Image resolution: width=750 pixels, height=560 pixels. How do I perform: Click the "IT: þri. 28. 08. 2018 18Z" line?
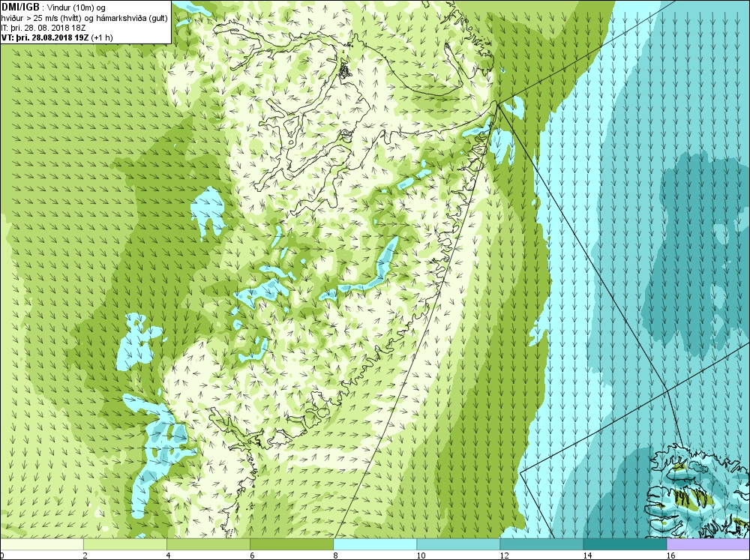coord(42,28)
